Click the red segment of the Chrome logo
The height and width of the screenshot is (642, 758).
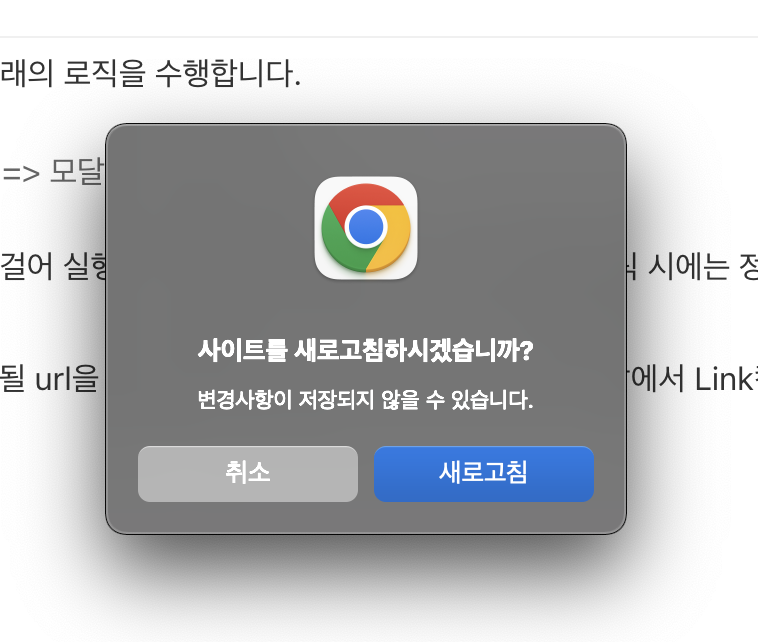point(367,197)
